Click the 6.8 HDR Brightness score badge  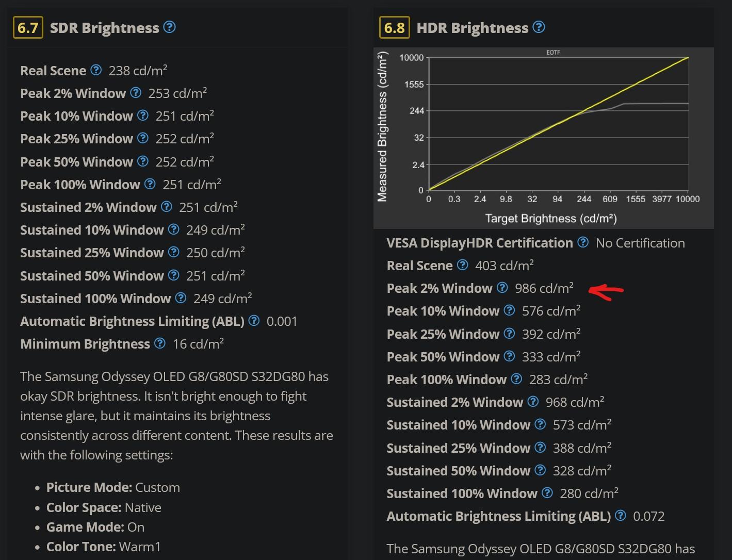coord(395,27)
